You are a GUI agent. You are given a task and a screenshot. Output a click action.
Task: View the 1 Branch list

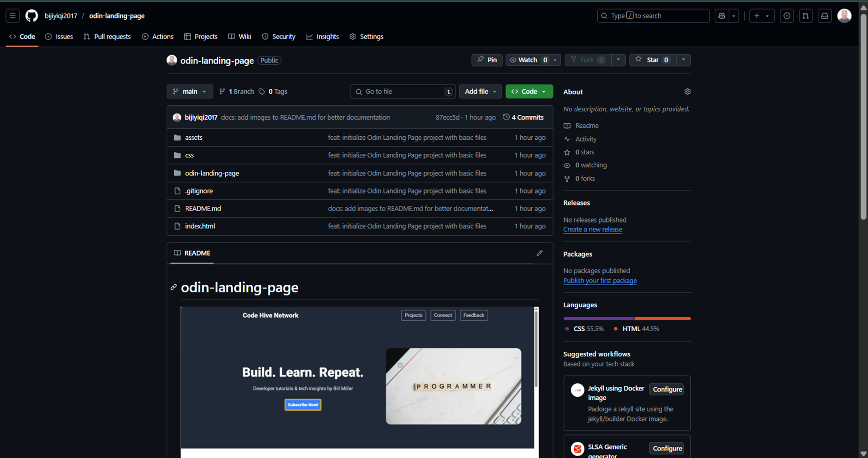click(x=236, y=92)
